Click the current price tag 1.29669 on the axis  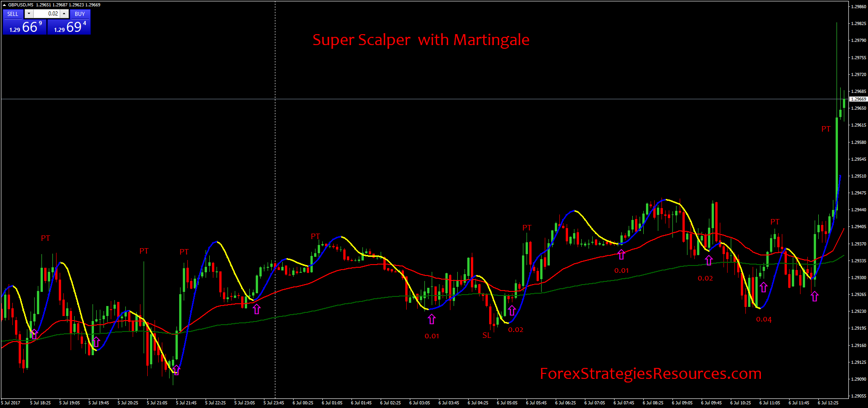[858, 99]
